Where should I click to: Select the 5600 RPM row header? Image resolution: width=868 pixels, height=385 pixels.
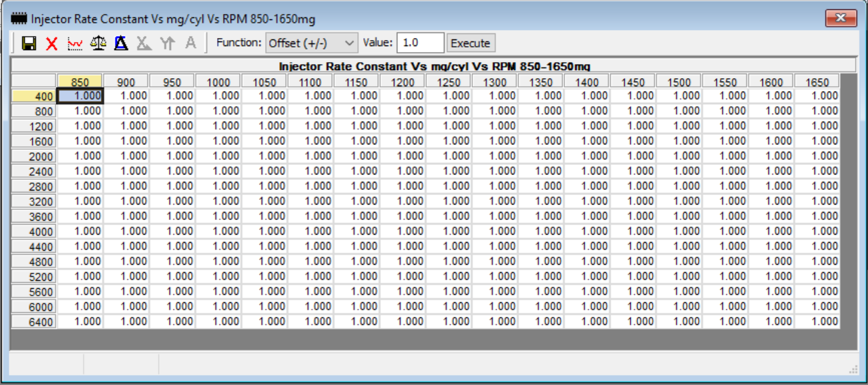(34, 291)
